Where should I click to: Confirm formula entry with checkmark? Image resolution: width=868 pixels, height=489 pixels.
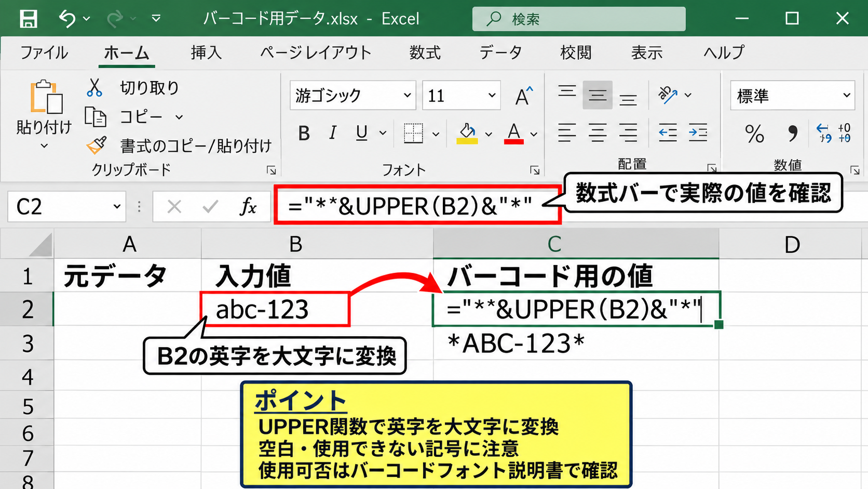point(210,207)
